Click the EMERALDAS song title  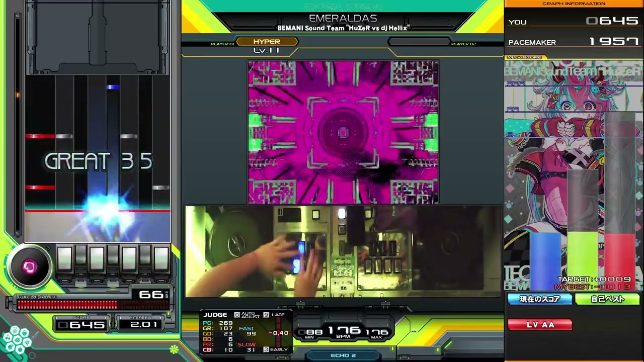(x=343, y=19)
